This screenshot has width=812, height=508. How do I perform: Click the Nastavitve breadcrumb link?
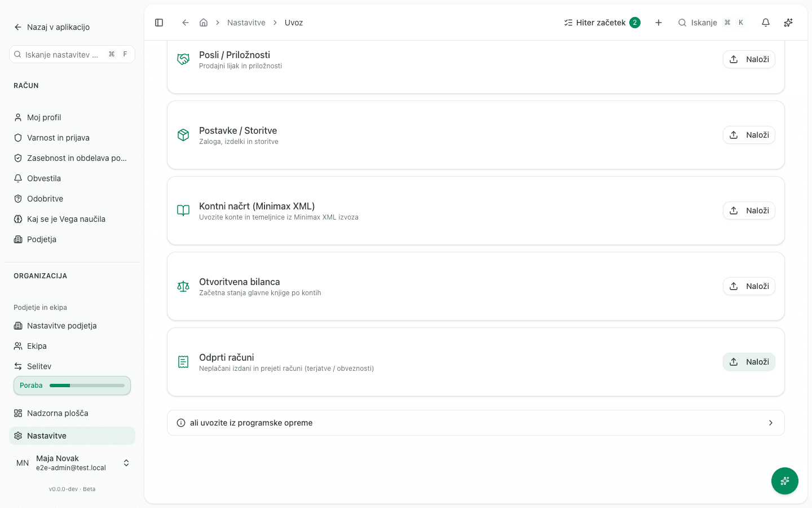tap(246, 23)
